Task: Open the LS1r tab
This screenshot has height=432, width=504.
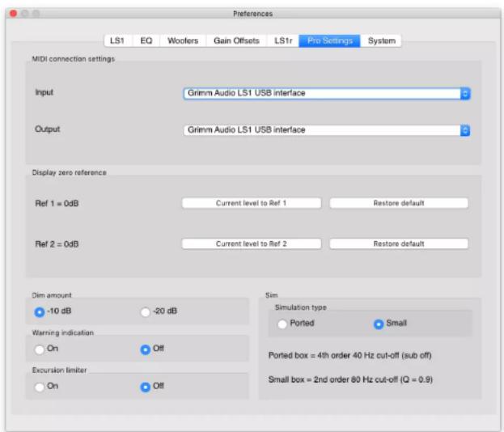Action: click(283, 40)
